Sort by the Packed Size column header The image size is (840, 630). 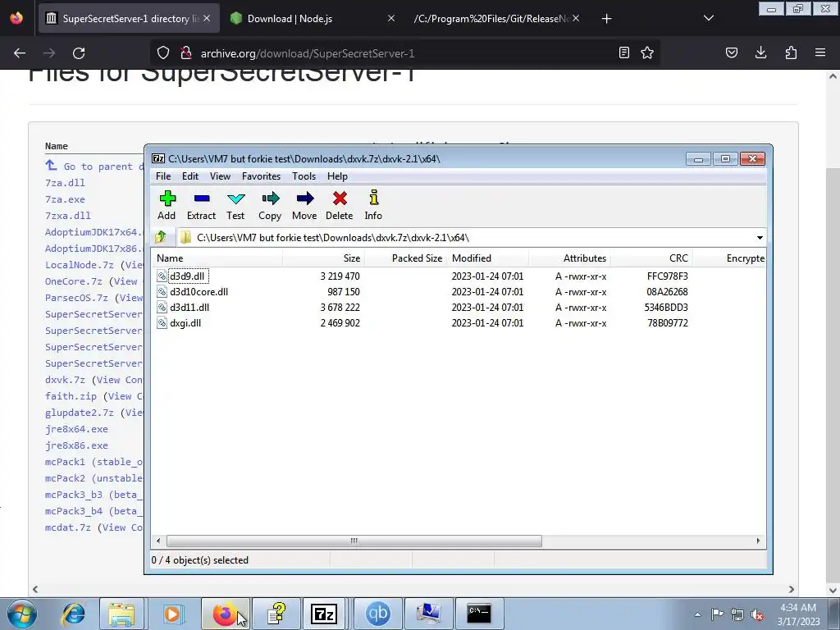405,258
